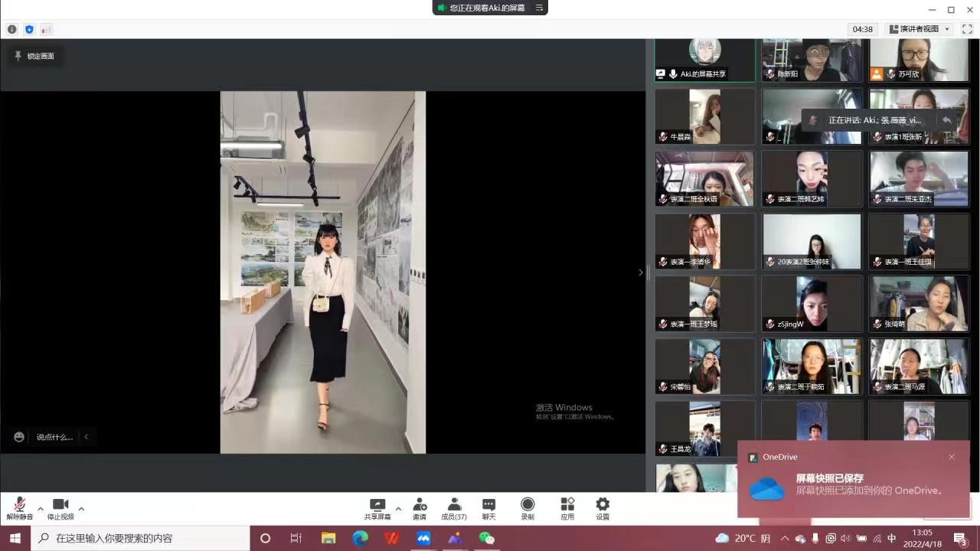Select 陈新阳 video tile
This screenshot has height=551, width=980.
812,60
